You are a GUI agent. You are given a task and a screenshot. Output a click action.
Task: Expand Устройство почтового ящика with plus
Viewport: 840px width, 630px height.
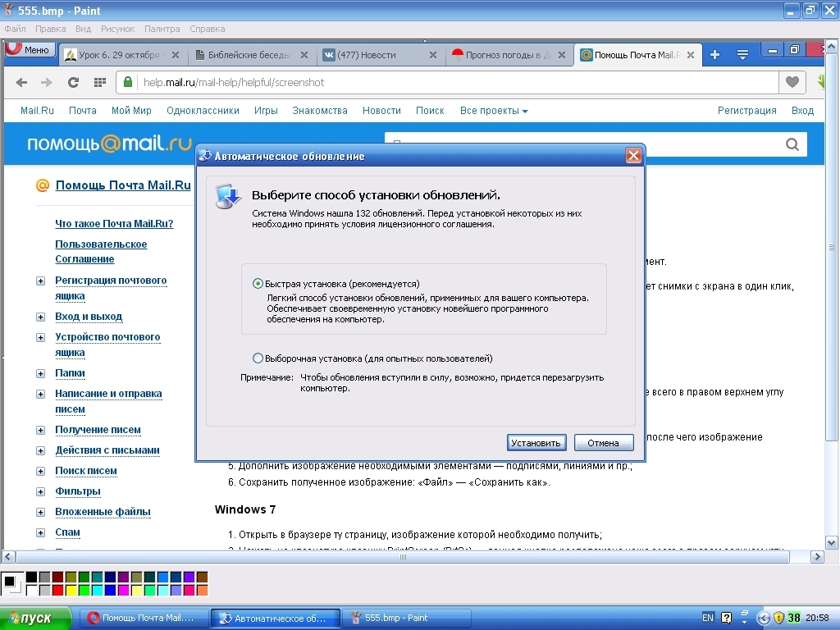(x=41, y=337)
